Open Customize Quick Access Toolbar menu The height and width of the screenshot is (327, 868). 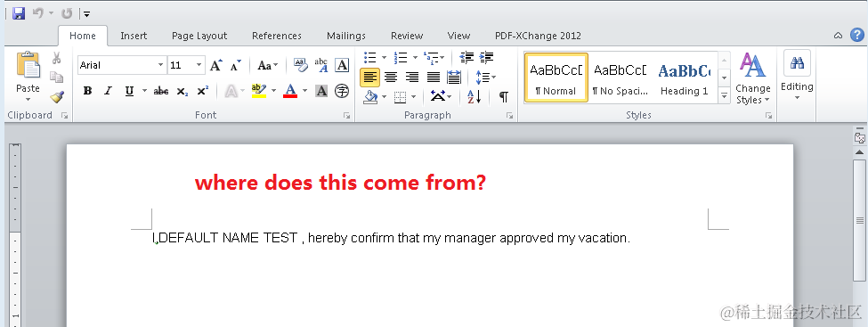coord(87,14)
